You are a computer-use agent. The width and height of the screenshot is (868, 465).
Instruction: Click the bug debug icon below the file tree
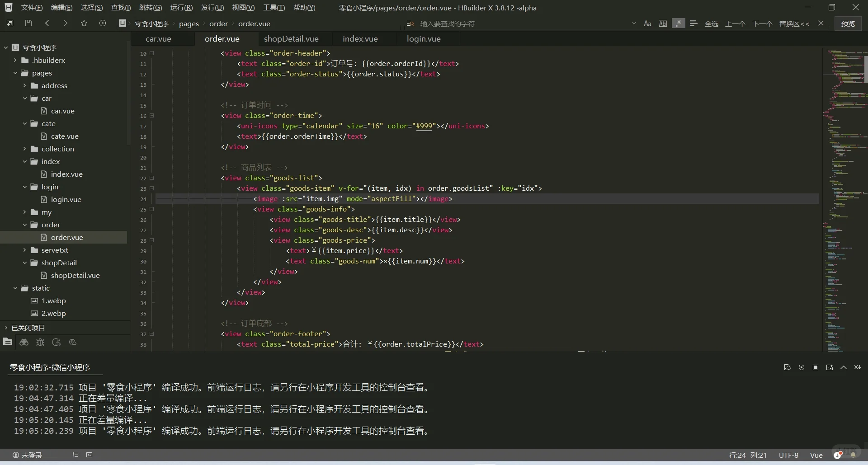pyautogui.click(x=40, y=342)
